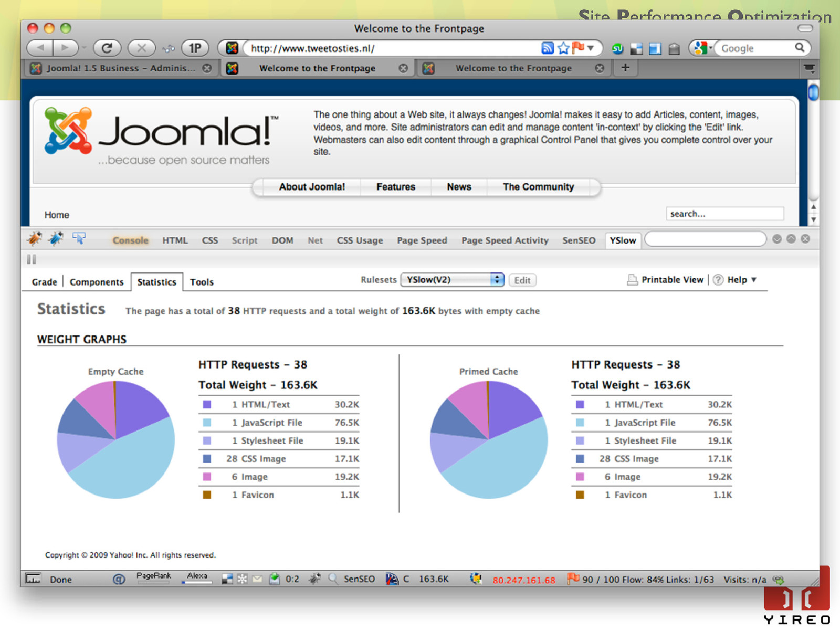This screenshot has width=840, height=630.
Task: Open the Google search engine selector
Action: tap(702, 48)
